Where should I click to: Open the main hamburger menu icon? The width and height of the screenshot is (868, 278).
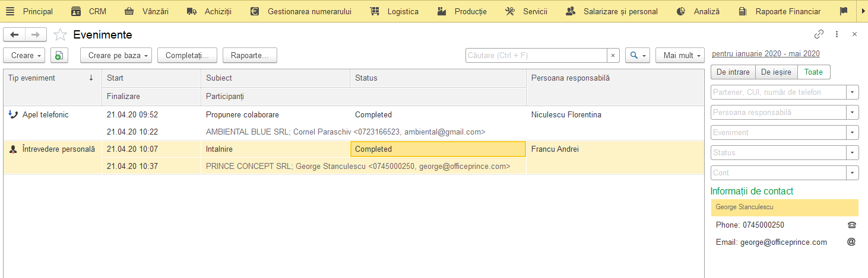tap(10, 11)
